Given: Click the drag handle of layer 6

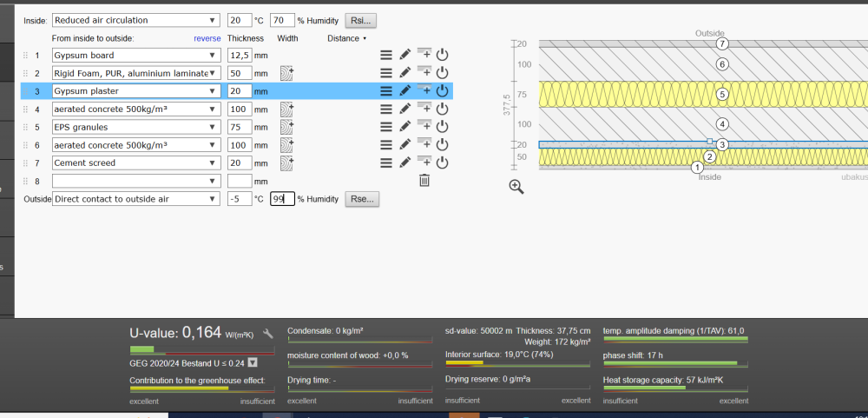Looking at the screenshot, I should 25,145.
